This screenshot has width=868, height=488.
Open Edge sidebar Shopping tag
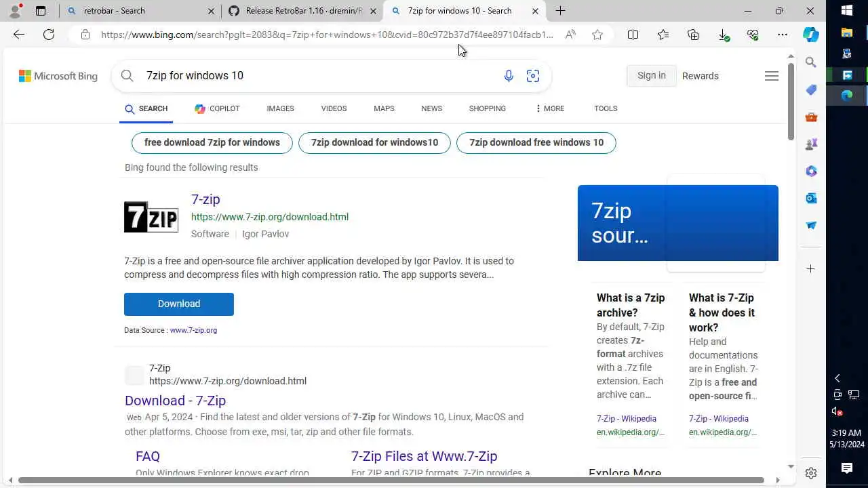click(x=811, y=89)
